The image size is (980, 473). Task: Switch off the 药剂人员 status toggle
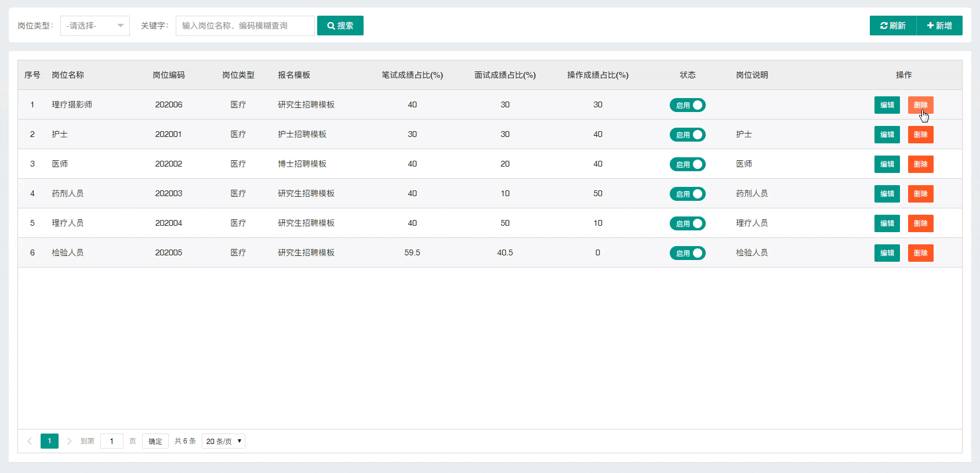click(687, 194)
